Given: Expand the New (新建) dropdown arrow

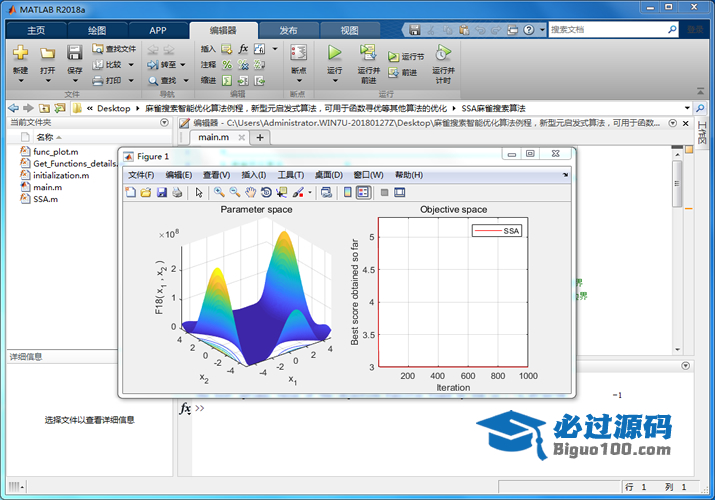Looking at the screenshot, I should click(21, 81).
